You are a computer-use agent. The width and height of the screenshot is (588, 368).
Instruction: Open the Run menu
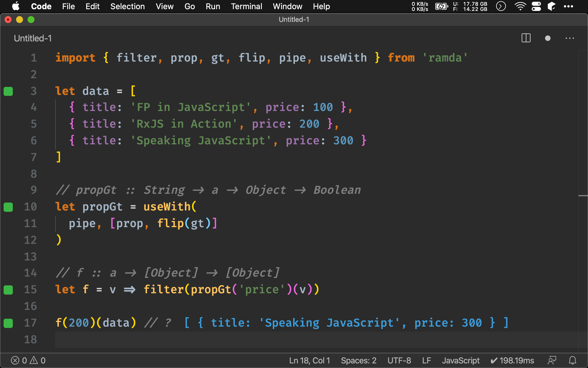coord(213,6)
